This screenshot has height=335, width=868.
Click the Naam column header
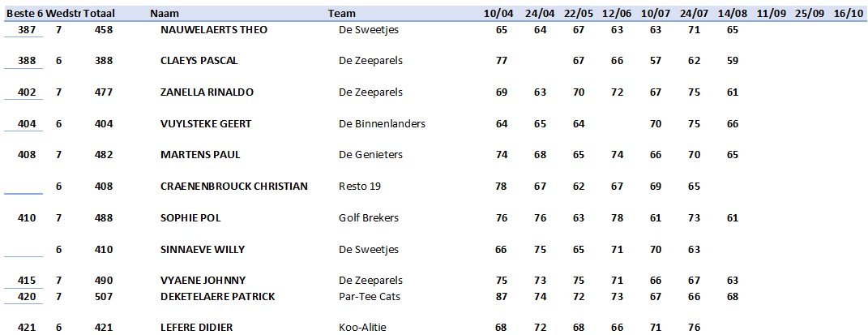[x=165, y=13]
